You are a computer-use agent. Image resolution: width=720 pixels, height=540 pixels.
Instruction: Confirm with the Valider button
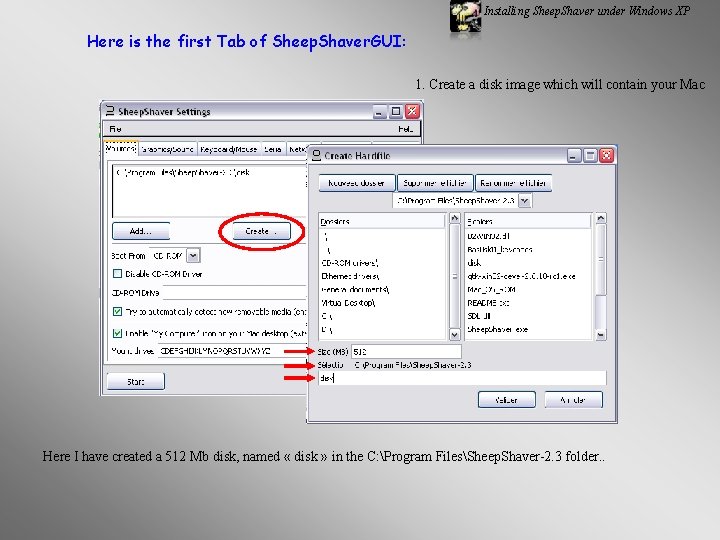tap(506, 399)
